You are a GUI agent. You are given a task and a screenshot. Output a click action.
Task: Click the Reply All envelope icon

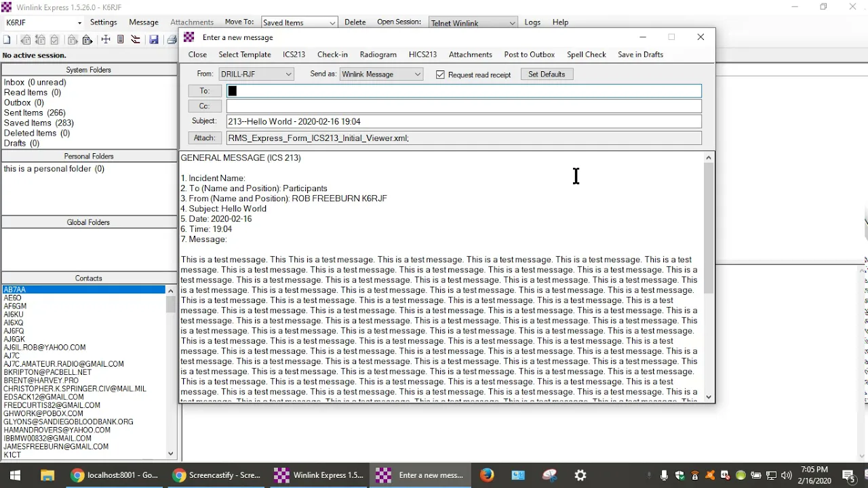pos(40,40)
